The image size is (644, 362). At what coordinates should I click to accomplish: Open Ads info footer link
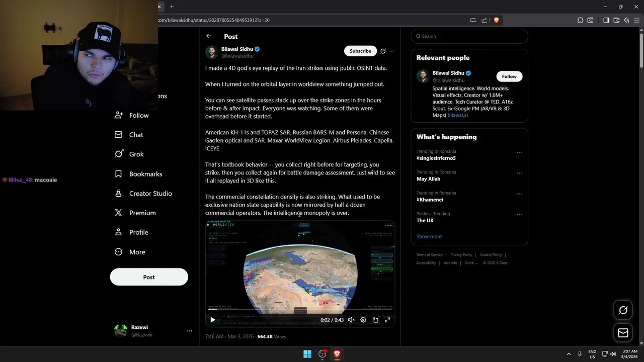pyautogui.click(x=450, y=263)
